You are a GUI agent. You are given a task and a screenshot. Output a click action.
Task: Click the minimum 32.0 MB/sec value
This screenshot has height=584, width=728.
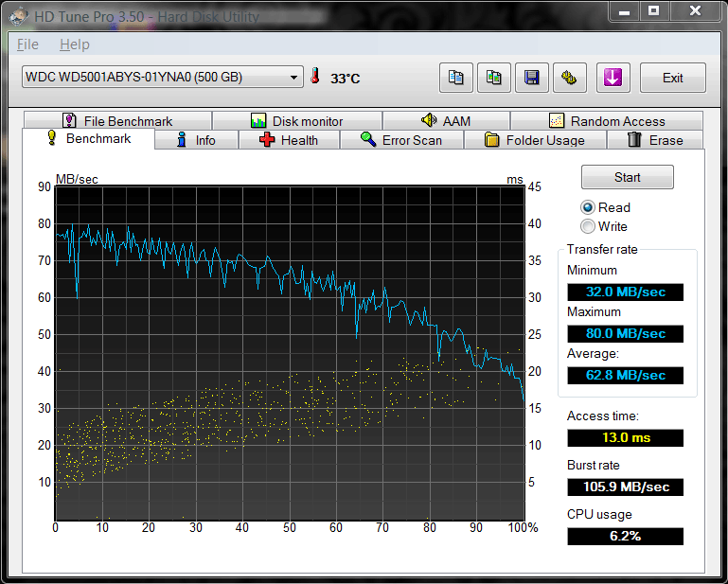tap(626, 292)
